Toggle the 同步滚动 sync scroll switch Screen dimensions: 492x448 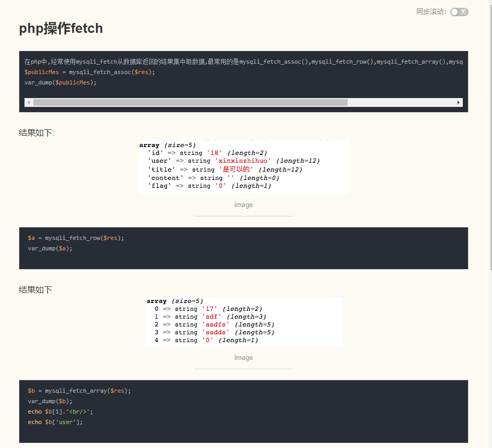coord(459,12)
